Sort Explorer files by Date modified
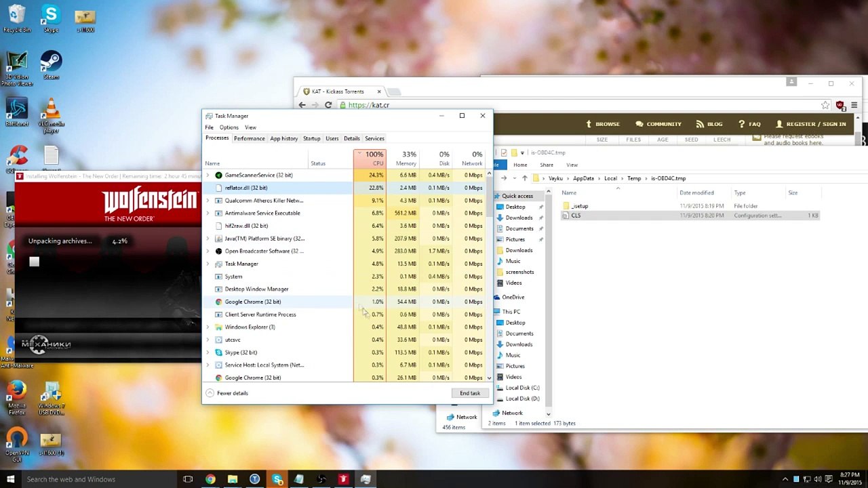The width and height of the screenshot is (868, 488). click(696, 192)
